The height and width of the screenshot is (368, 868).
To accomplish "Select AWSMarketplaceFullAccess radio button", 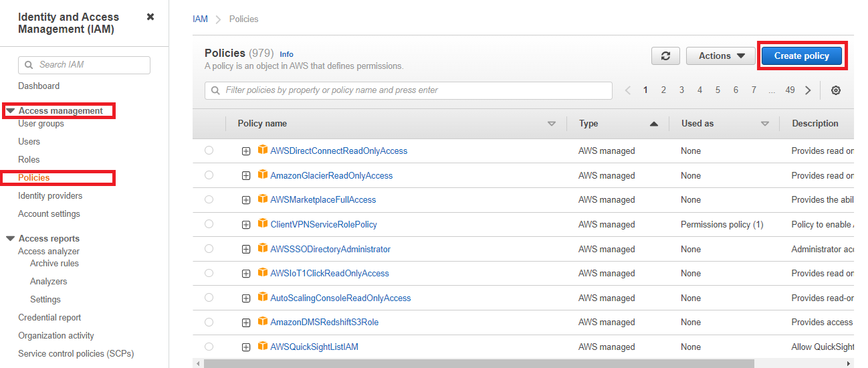I will tap(209, 199).
